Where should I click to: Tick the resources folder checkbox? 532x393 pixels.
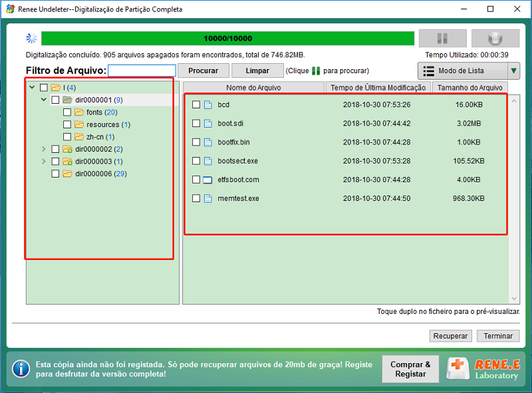(67, 124)
